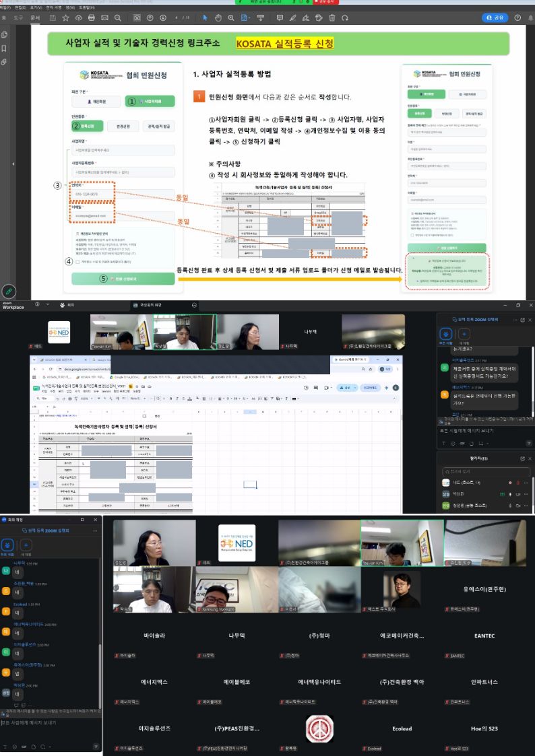Viewport: 535px width, 756px height.
Task: Click 박상윤 video thumbnail in top strip
Action: (185, 332)
